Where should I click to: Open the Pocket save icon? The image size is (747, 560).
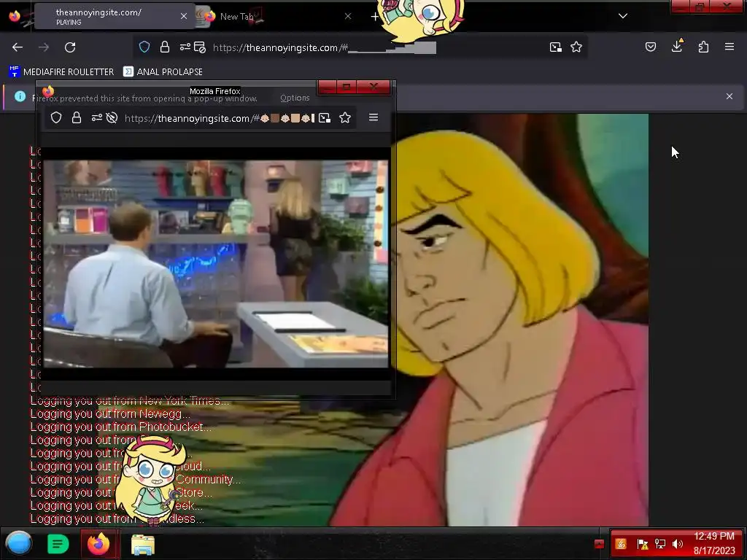coord(650,47)
